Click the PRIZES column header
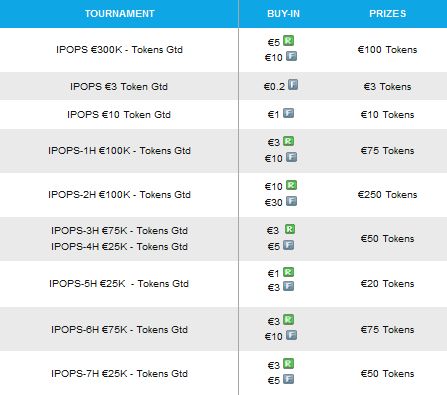Screen dimensions: 447x395 [387, 14]
